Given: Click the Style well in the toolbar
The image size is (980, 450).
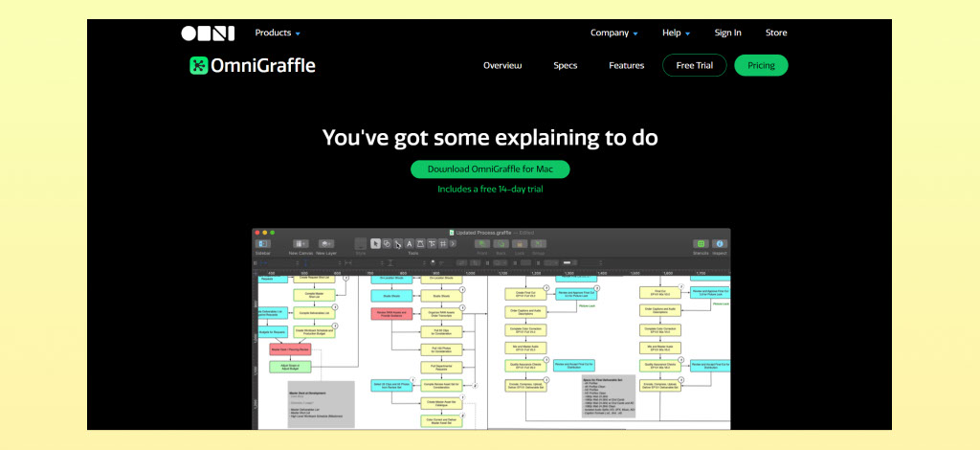Looking at the screenshot, I should 361,244.
